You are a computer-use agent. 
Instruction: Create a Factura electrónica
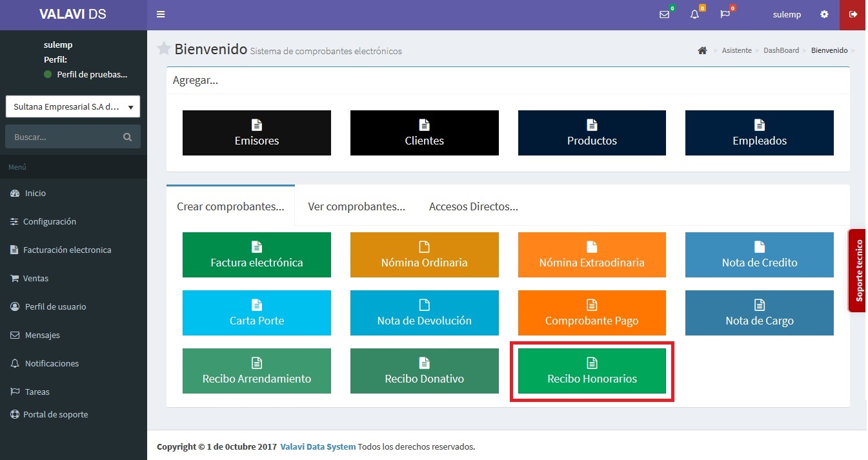pyautogui.click(x=256, y=255)
